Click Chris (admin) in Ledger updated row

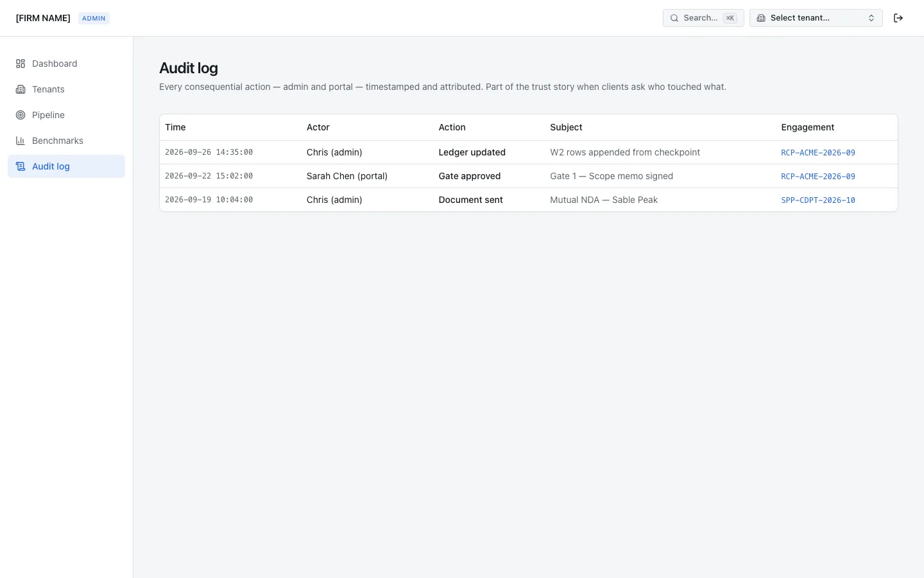[x=334, y=152]
